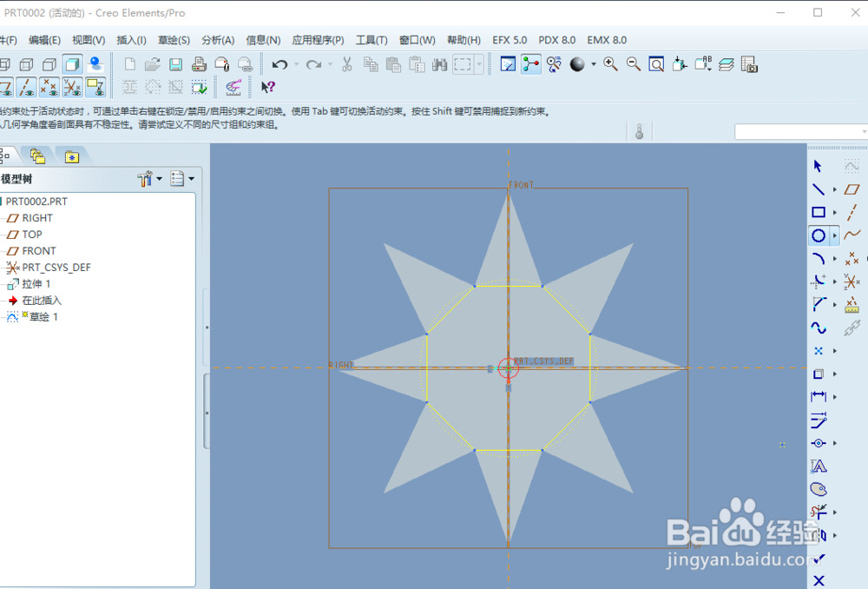Open the 视图(V) menu
868x589 pixels.
tap(89, 40)
